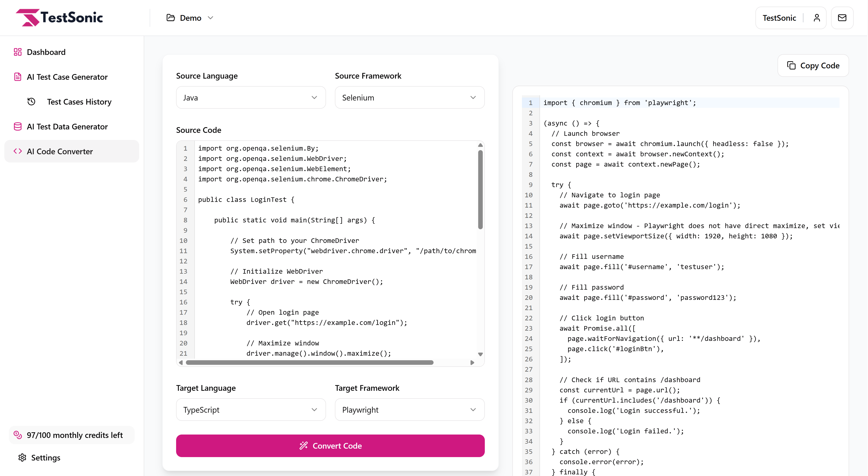
Task: Click the folder icon beside Demo
Action: click(170, 18)
